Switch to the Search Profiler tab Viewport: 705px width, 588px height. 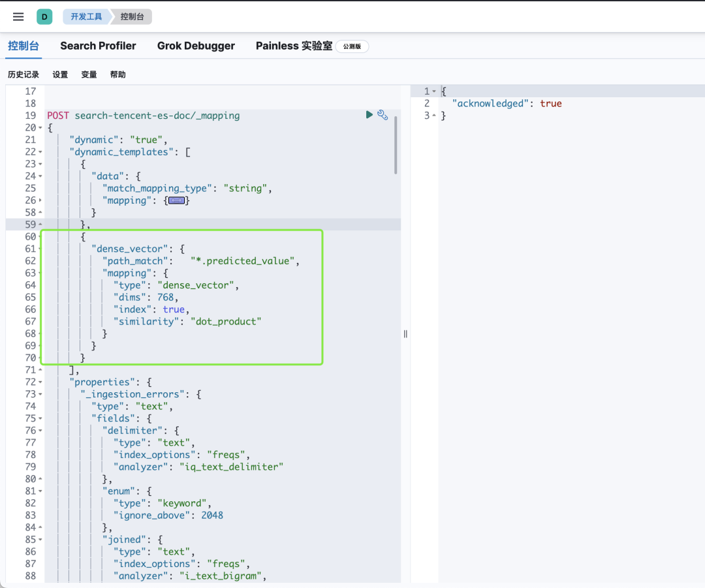coord(98,46)
